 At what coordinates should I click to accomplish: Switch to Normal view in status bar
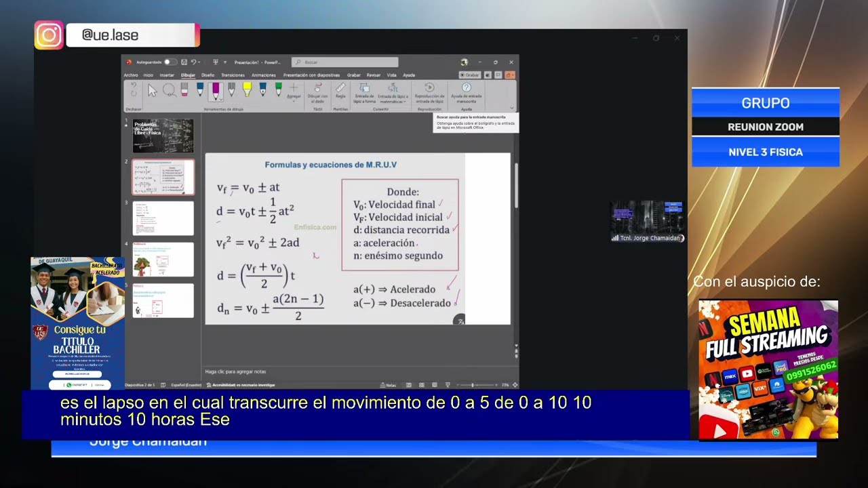(409, 385)
